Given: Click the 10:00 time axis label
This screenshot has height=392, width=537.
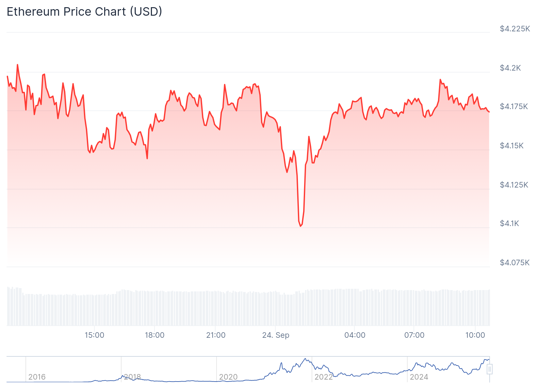Looking at the screenshot, I should tap(475, 335).
